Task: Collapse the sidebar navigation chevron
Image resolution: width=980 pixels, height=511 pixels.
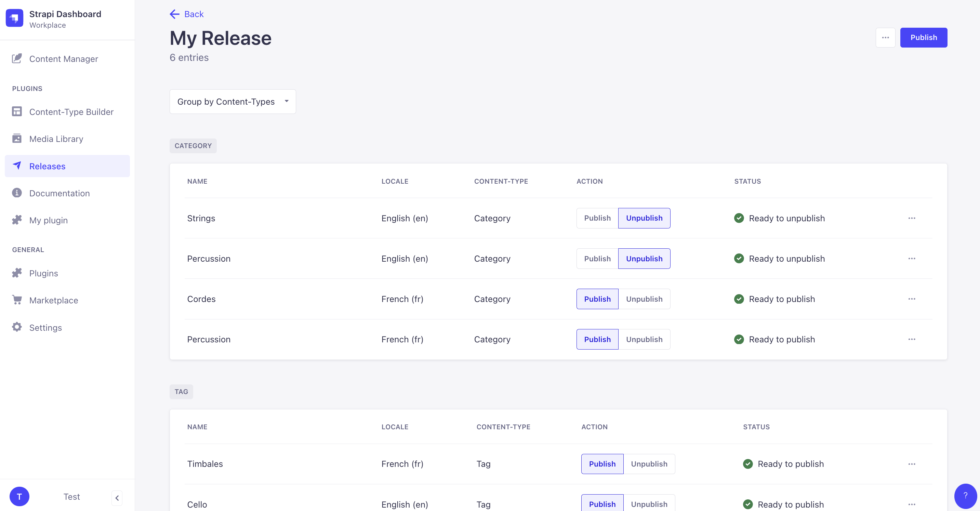Action: (117, 498)
